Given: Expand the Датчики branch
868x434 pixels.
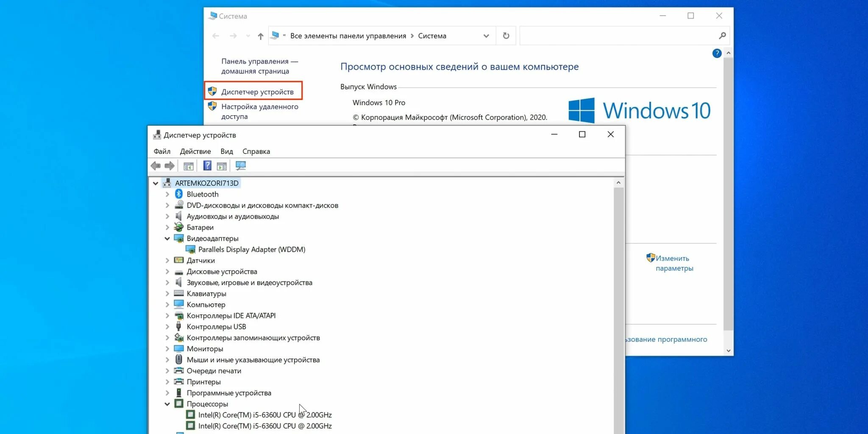Looking at the screenshot, I should tap(167, 260).
